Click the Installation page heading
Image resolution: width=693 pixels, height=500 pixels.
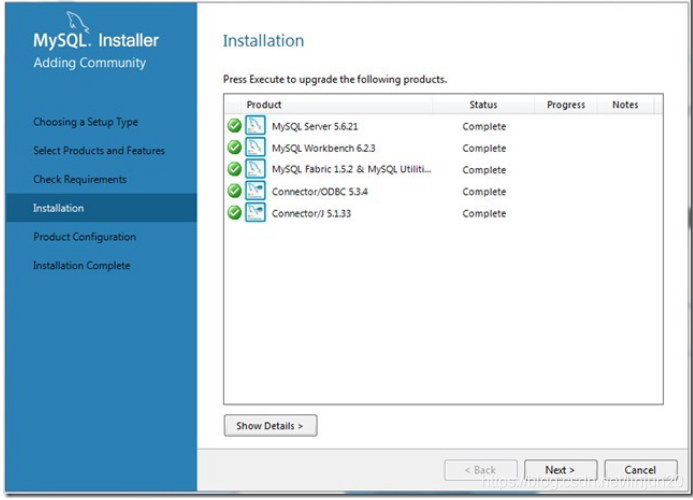coord(263,41)
